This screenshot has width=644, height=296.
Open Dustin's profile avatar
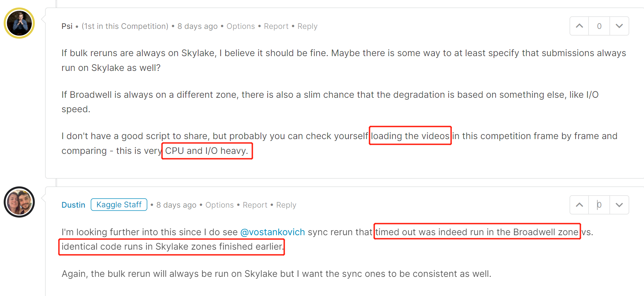pos(19,202)
